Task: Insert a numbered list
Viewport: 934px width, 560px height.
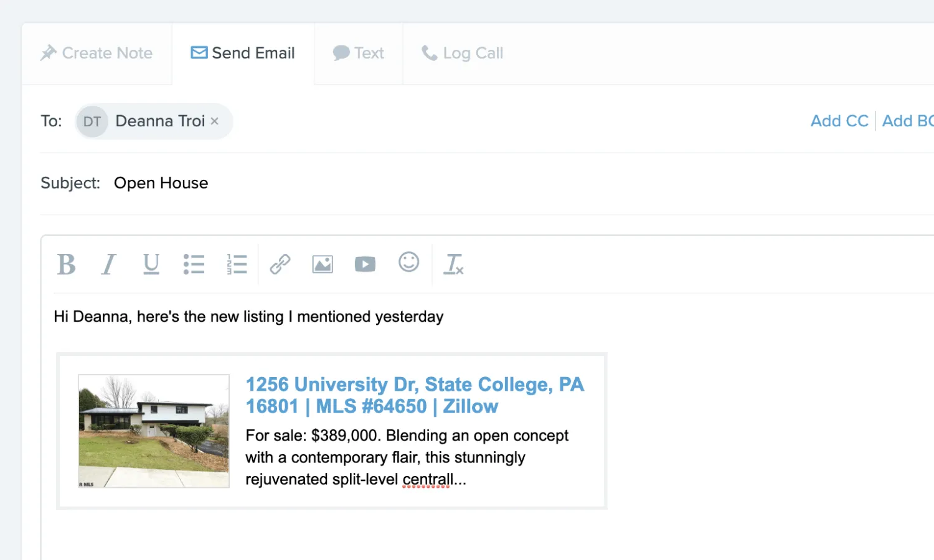Action: [x=237, y=264]
